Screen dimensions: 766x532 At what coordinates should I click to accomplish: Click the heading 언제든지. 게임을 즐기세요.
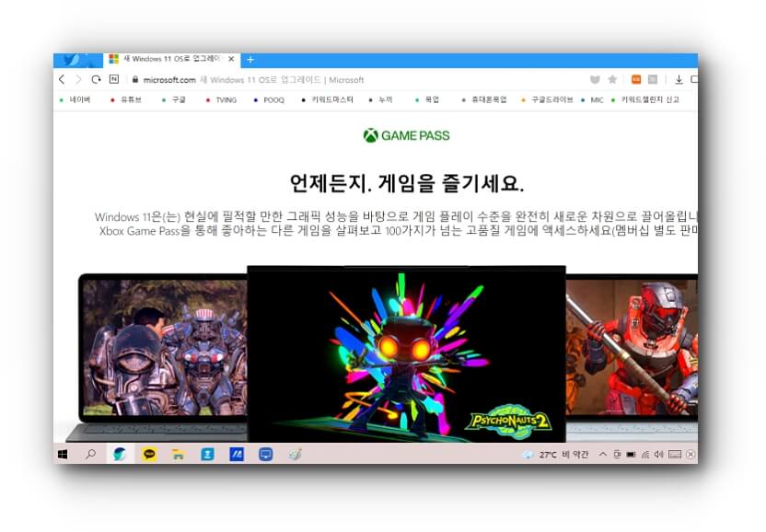[x=406, y=183]
